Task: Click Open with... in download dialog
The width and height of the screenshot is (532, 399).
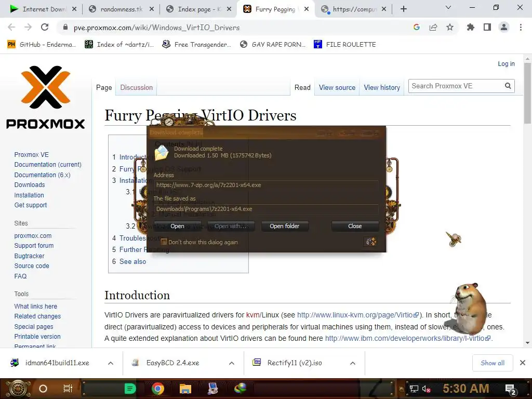Action: pos(231,226)
